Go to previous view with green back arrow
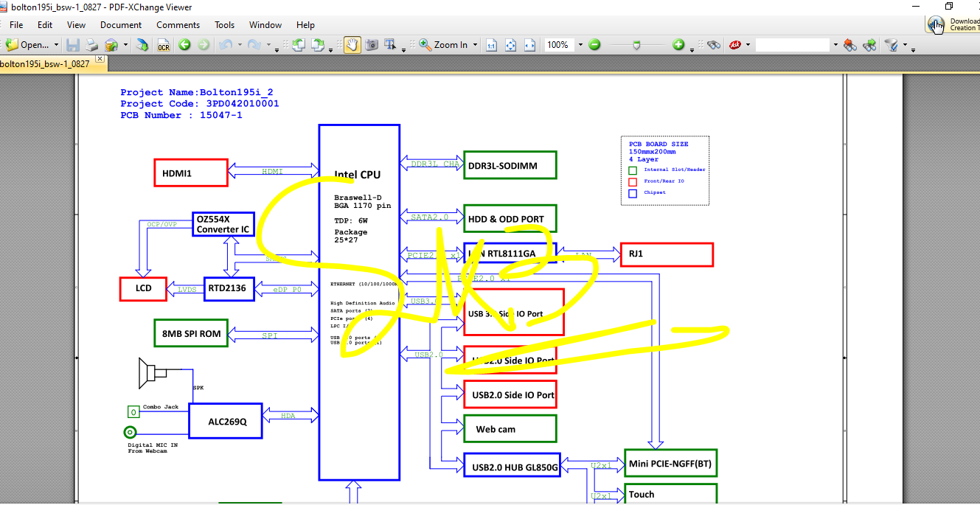This screenshot has height=505, width=980. coord(184,45)
